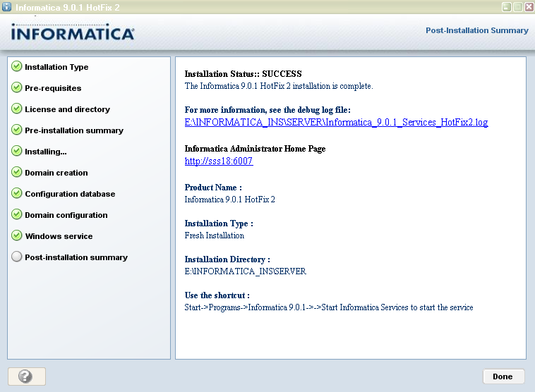Image resolution: width=535 pixels, height=392 pixels.
Task: Click the Pre-installation summary checkmark icon
Action: coord(16,130)
